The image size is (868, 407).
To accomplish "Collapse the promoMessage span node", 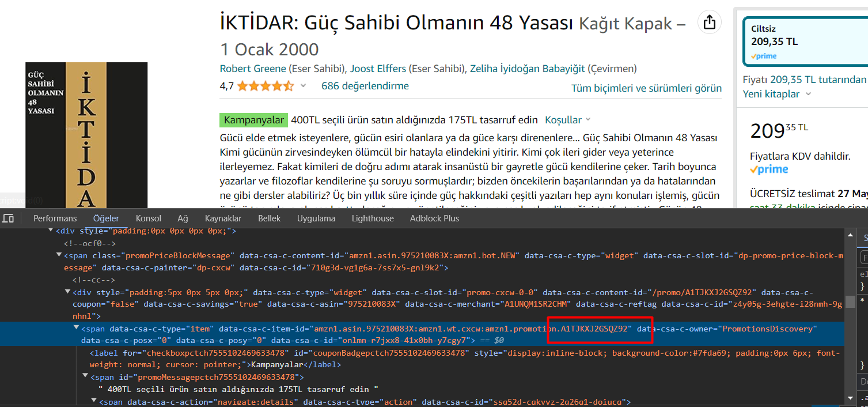I will tap(86, 377).
